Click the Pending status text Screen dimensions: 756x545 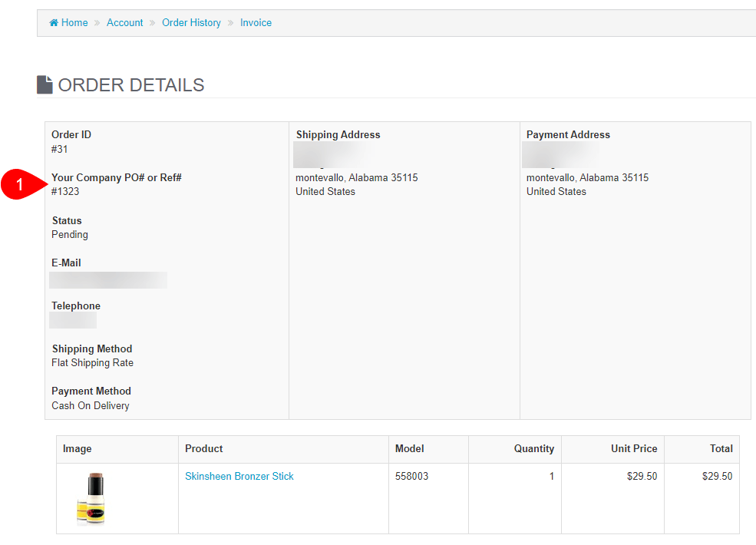pyautogui.click(x=70, y=235)
